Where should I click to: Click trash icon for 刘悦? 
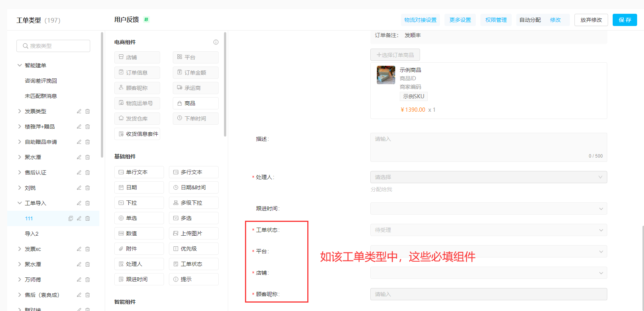click(88, 188)
